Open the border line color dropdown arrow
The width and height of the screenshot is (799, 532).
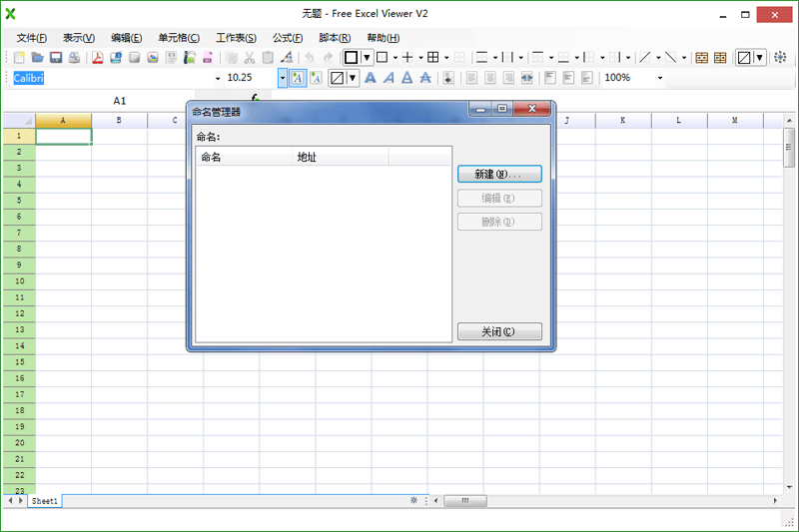point(367,58)
